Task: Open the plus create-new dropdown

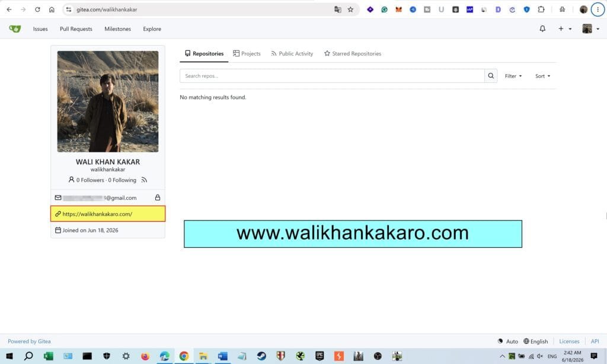Action: 565,28
